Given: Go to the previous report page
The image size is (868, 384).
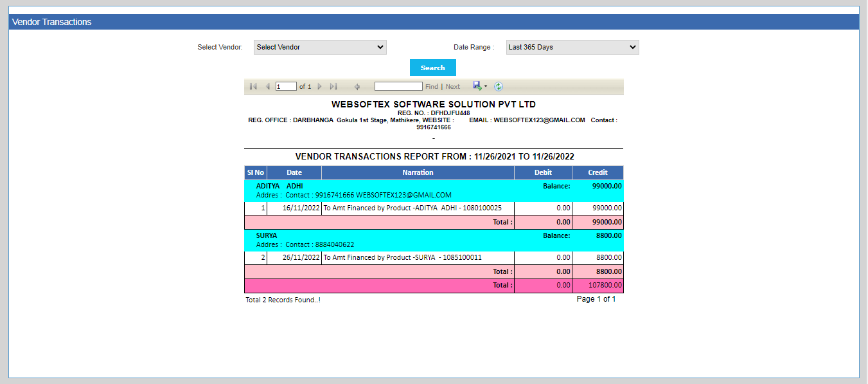Looking at the screenshot, I should click(268, 86).
